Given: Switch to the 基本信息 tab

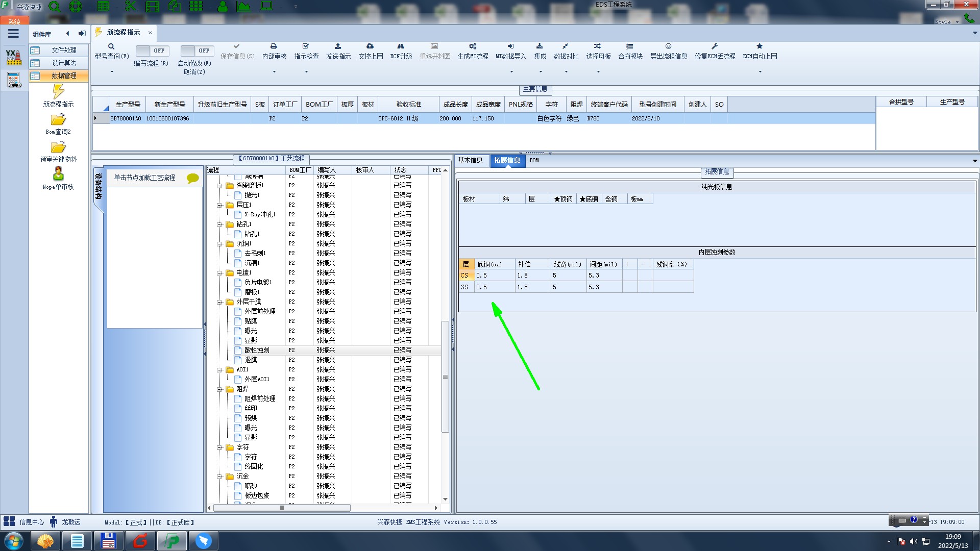Looking at the screenshot, I should [470, 160].
